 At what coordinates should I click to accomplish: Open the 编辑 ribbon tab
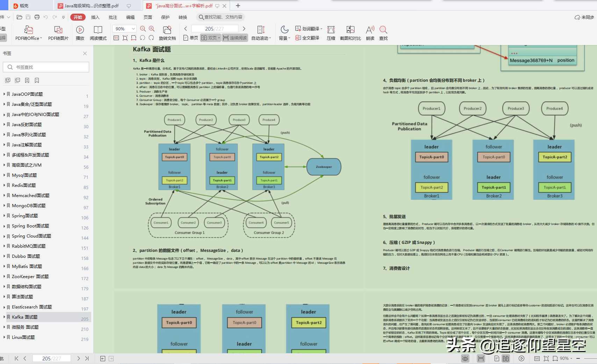[130, 17]
